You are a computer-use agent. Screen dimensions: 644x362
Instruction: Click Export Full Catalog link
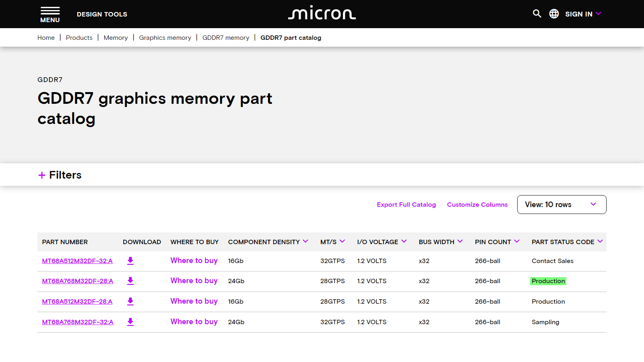point(406,205)
